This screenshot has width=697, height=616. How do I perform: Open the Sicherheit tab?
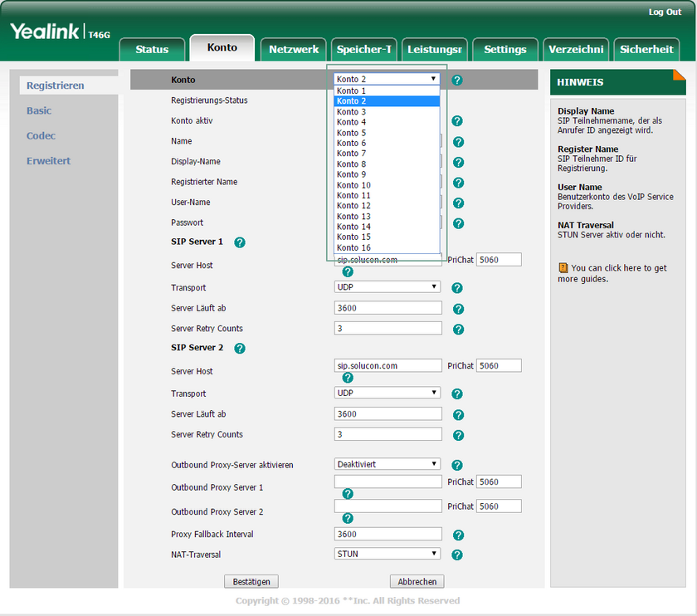pos(646,50)
